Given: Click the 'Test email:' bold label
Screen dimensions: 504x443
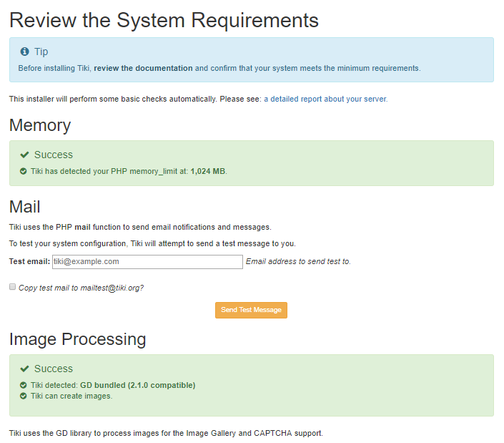Looking at the screenshot, I should coord(29,262).
